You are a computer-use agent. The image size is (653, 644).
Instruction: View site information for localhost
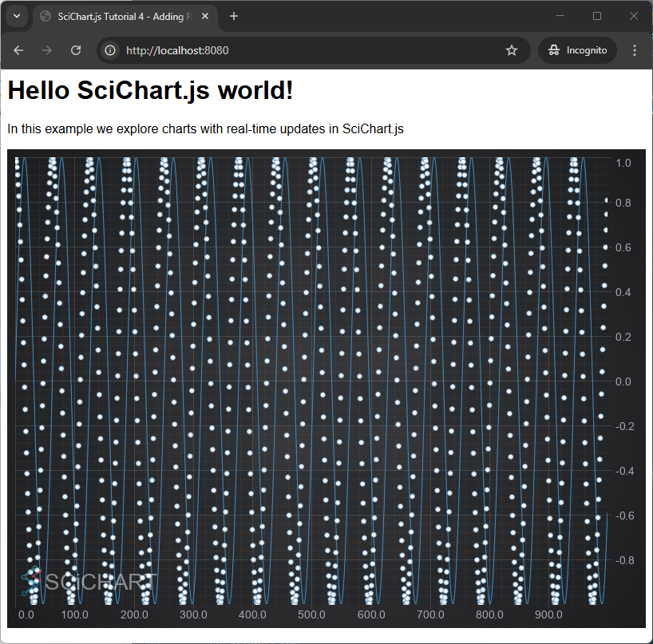(111, 50)
